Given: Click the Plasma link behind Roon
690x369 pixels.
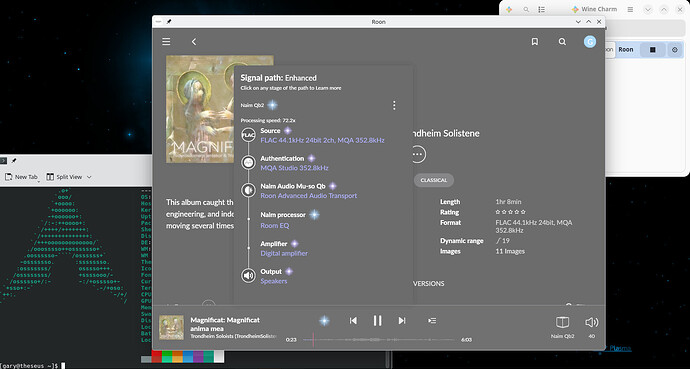Looking at the screenshot, I should click(620, 348).
